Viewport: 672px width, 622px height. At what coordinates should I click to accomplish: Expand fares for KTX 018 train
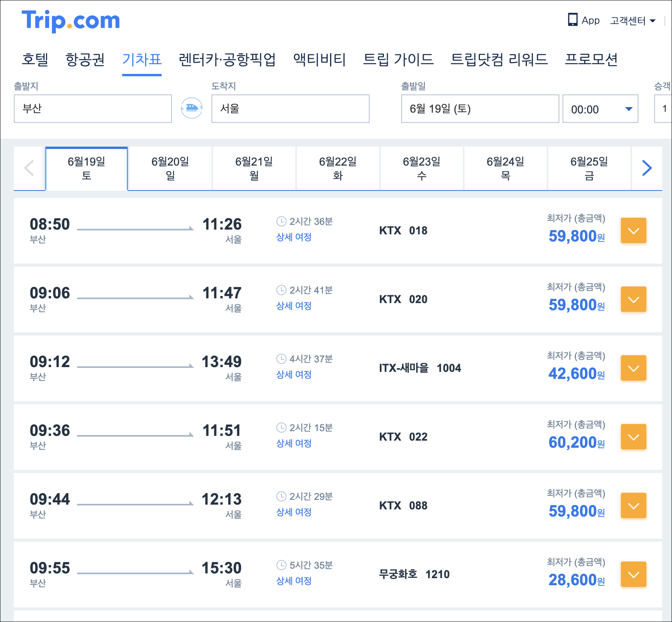pos(633,230)
